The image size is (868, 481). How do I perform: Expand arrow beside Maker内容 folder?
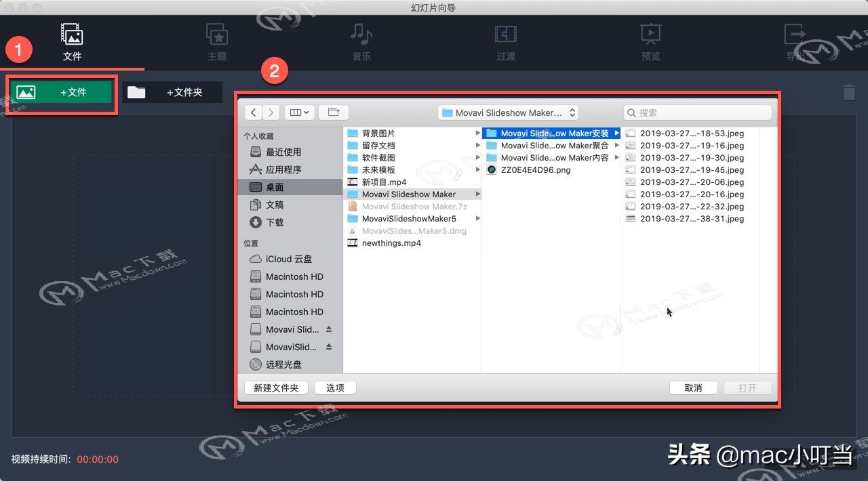click(616, 158)
